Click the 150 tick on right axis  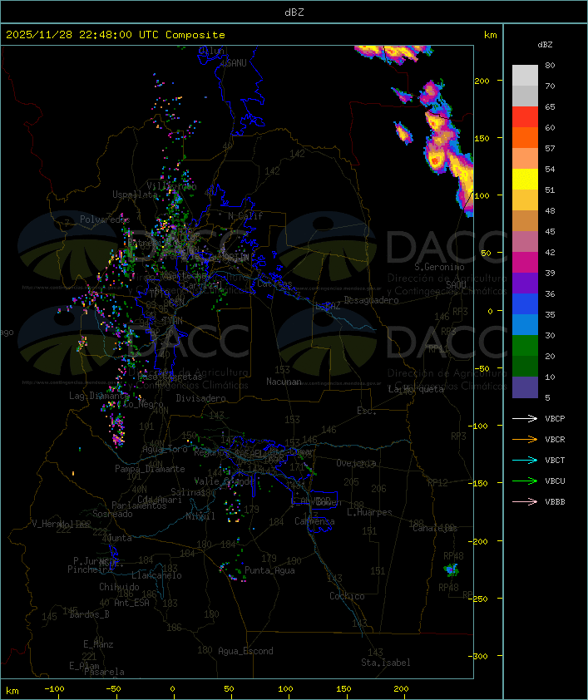[x=482, y=138]
